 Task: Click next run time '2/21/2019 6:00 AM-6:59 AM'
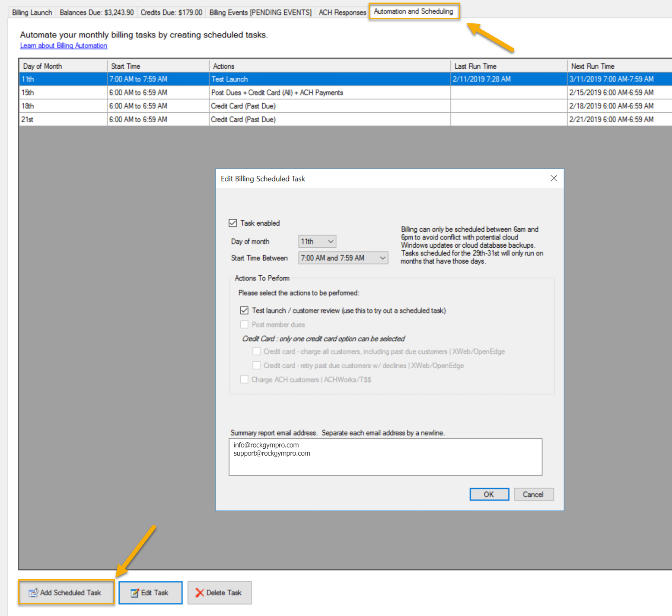click(x=611, y=119)
